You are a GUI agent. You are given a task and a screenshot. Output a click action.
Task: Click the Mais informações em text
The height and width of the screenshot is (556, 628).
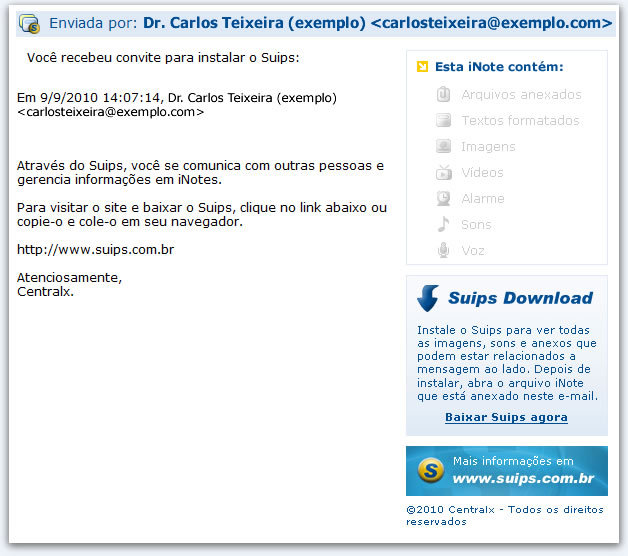(x=513, y=461)
